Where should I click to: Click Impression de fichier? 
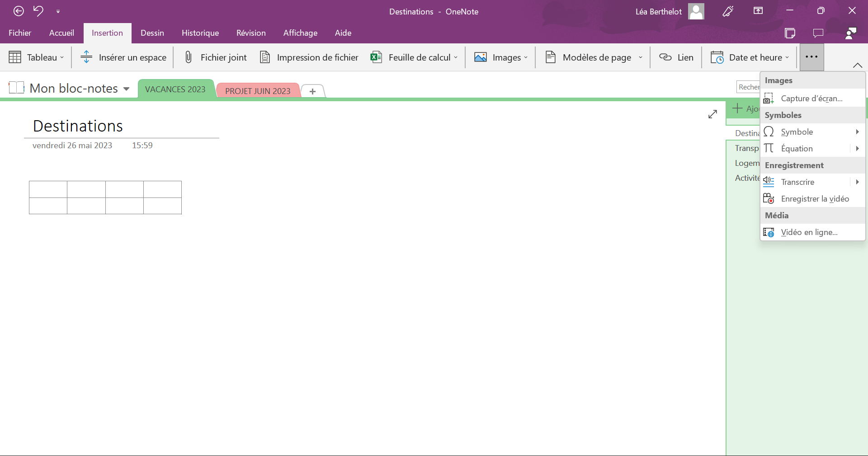[x=310, y=57]
